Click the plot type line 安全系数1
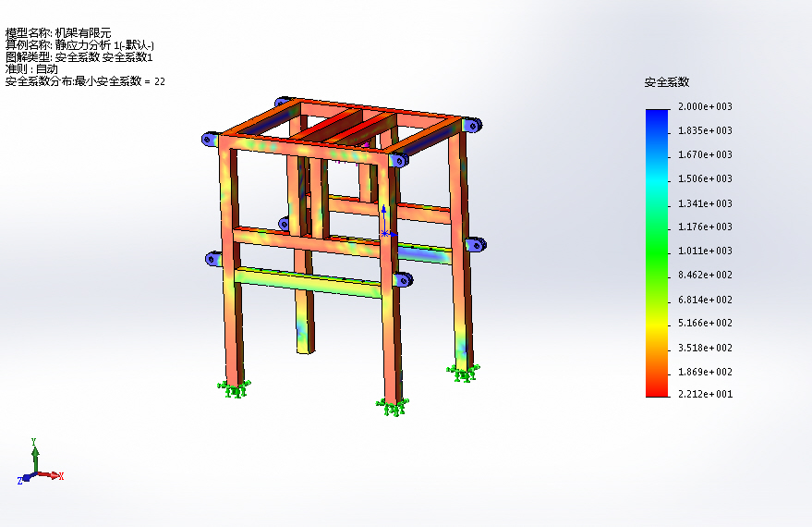Viewport: 812px width, 527px height. 79,57
